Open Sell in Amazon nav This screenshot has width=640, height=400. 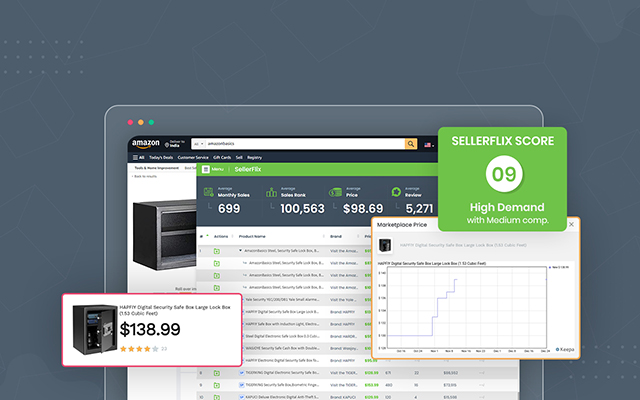coord(239,158)
